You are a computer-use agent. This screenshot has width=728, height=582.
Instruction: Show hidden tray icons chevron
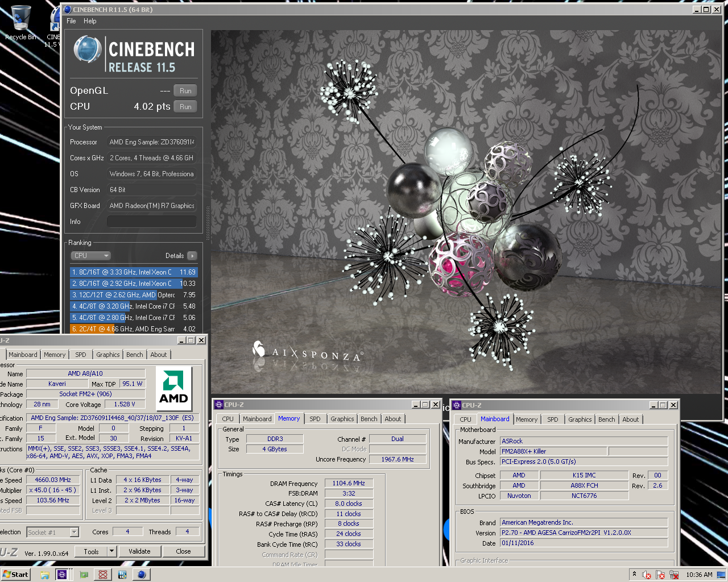tap(634, 574)
